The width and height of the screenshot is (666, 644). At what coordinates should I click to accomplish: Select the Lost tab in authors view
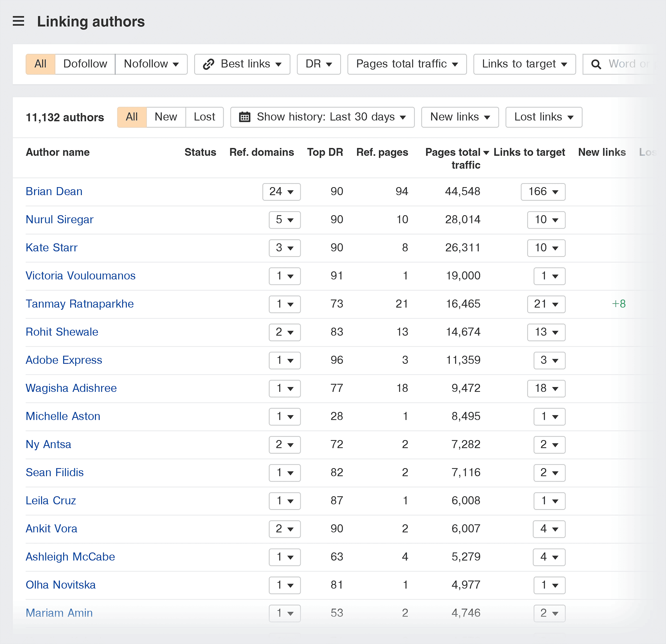[204, 117]
